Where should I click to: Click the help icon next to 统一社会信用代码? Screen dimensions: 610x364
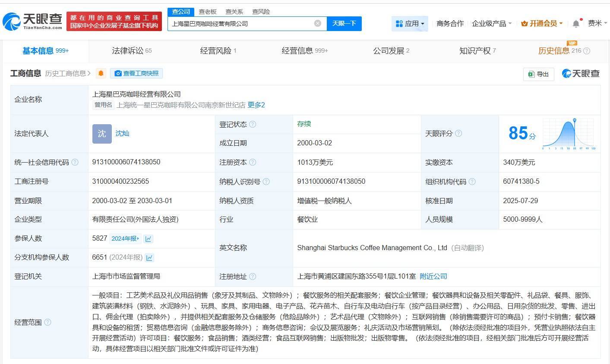pos(75,162)
